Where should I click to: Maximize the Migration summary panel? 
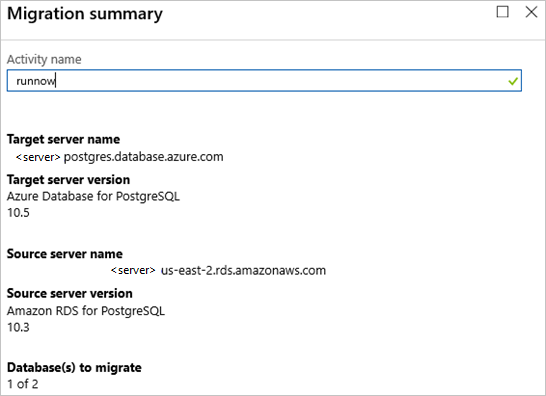[x=502, y=12]
